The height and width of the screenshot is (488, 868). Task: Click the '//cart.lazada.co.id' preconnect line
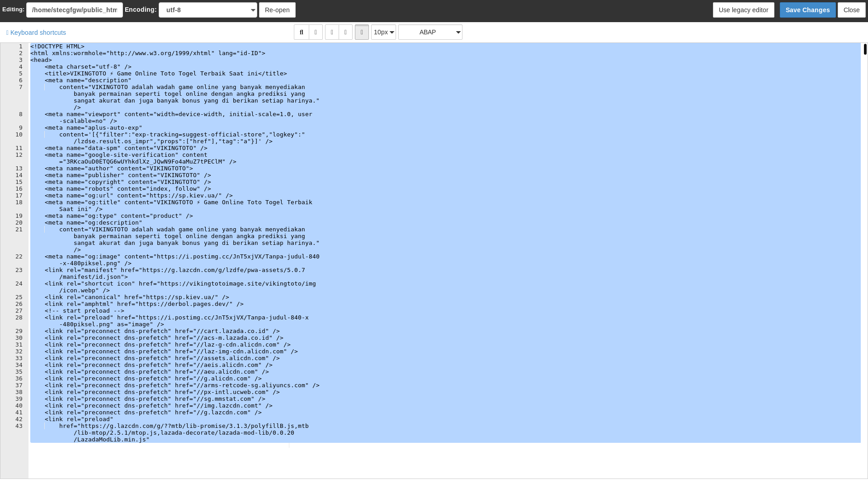click(162, 331)
